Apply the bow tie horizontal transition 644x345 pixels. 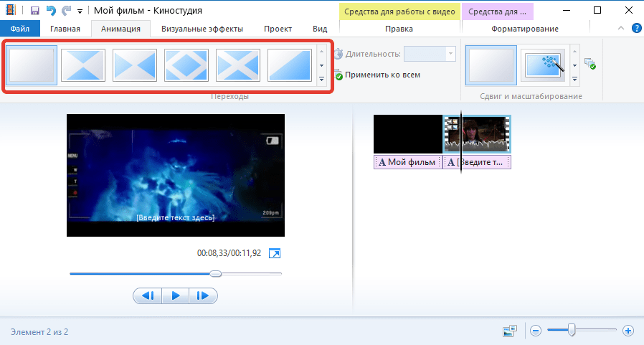135,65
